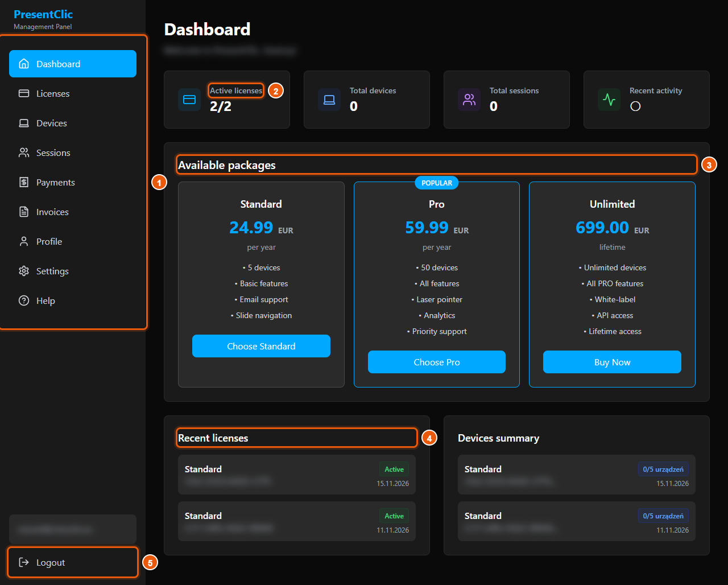Image resolution: width=728 pixels, height=585 pixels.
Task: Click the Choose Standard button
Action: (x=261, y=346)
